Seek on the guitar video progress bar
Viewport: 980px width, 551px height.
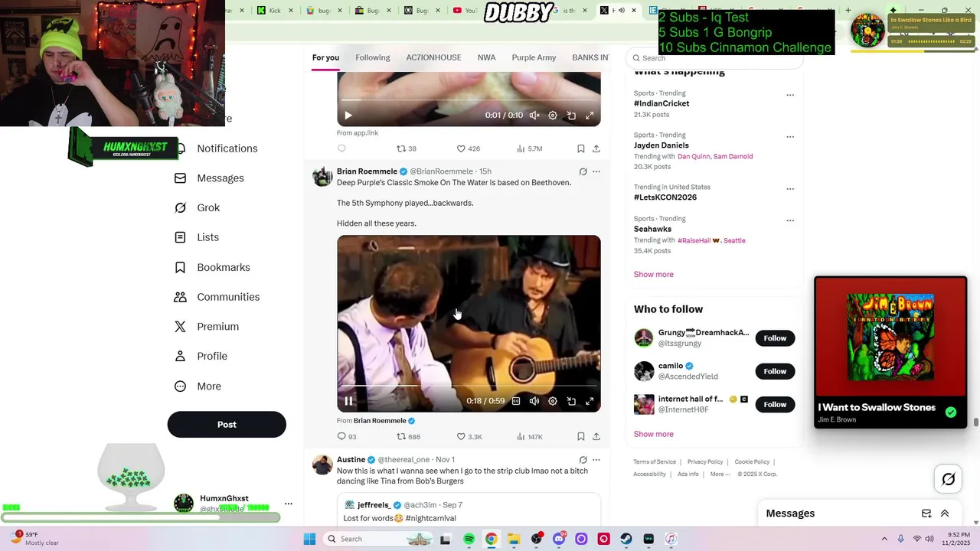469,386
